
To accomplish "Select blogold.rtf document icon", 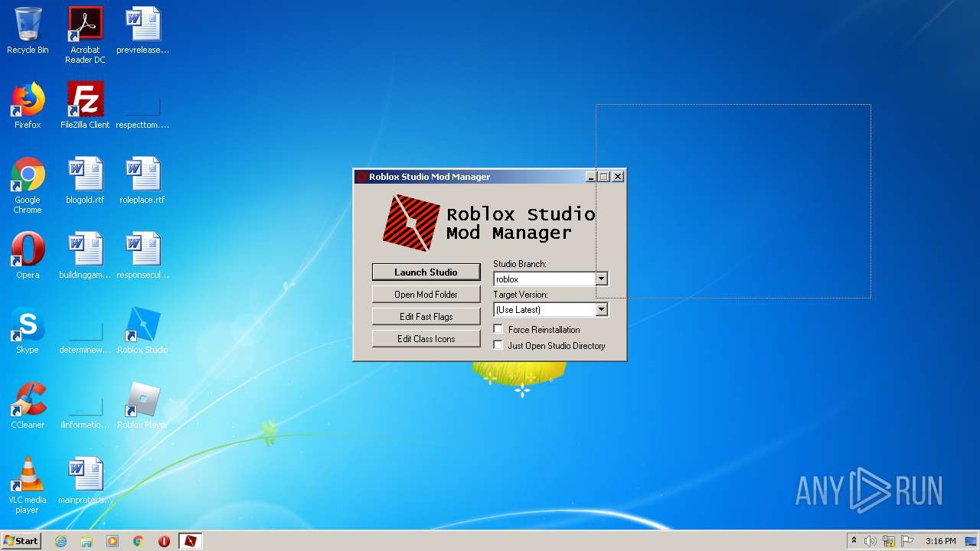I will point(85,181).
